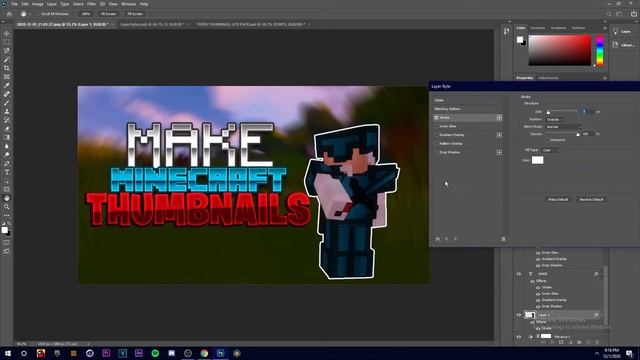Screen dimensions: 640x360
Task: Select the Crop tool
Action: click(x=7, y=68)
